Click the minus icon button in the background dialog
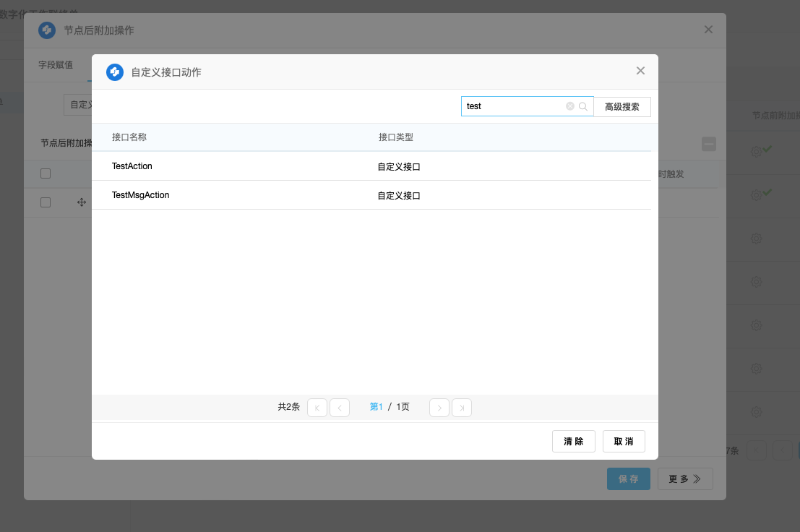 [x=709, y=144]
